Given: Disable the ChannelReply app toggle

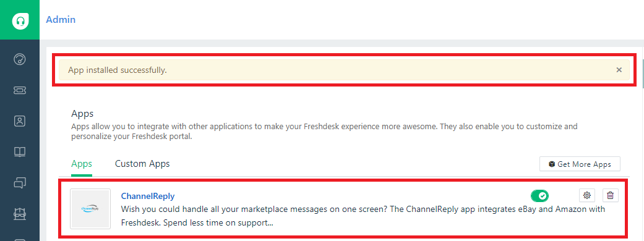Looking at the screenshot, I should 539,196.
